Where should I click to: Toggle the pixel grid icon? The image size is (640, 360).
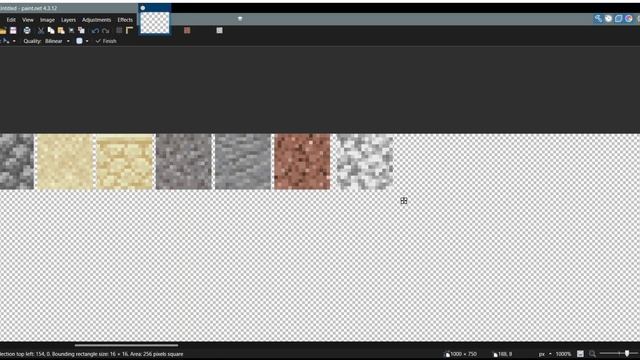pos(119,30)
